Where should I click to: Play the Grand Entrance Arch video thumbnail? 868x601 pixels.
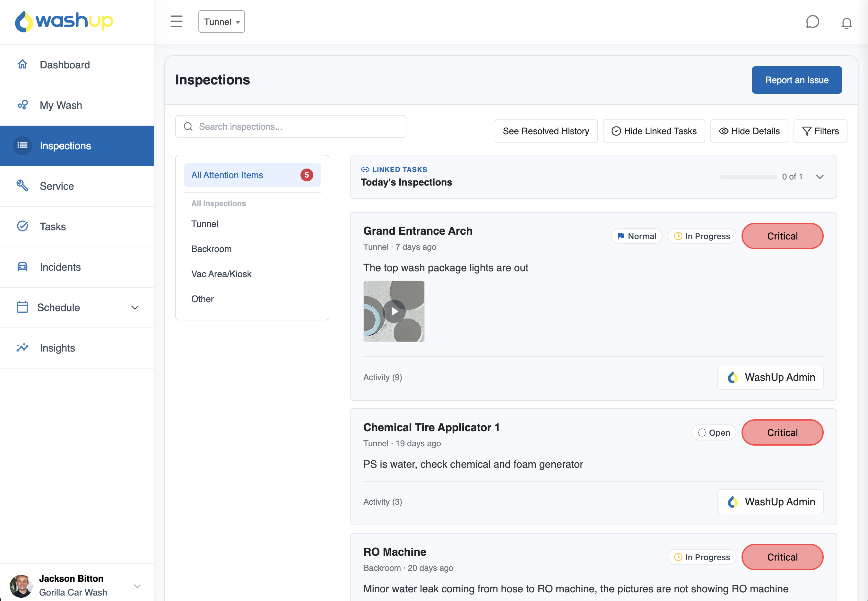tap(394, 311)
